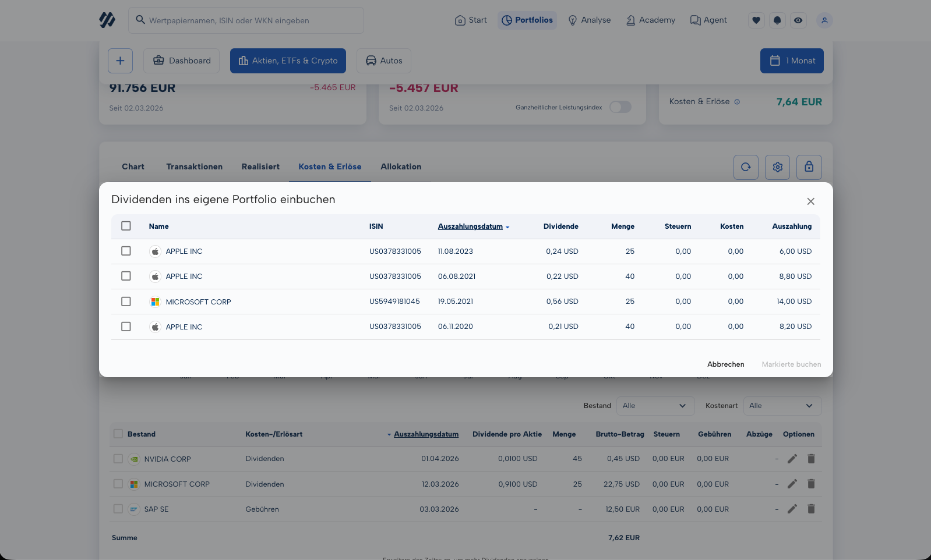Click ISIN US5949181045 in the dialog
Viewport: 931px width, 560px height.
point(394,302)
